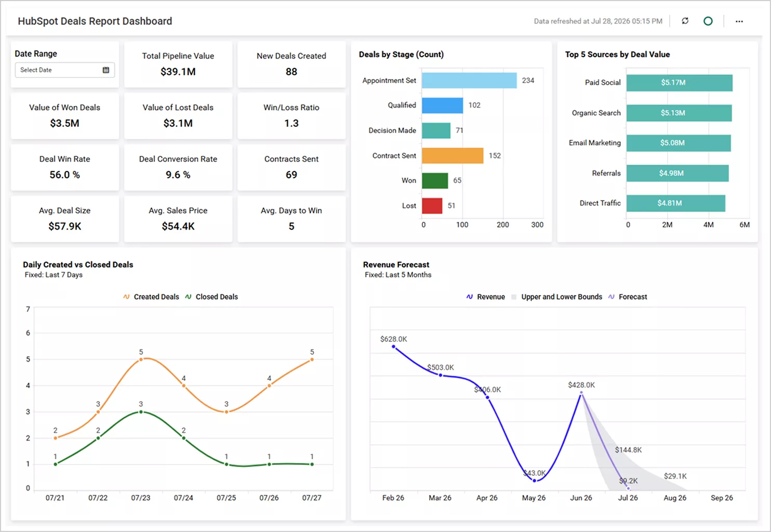Click the Direct Traffic $4.81M bar

coord(676,203)
